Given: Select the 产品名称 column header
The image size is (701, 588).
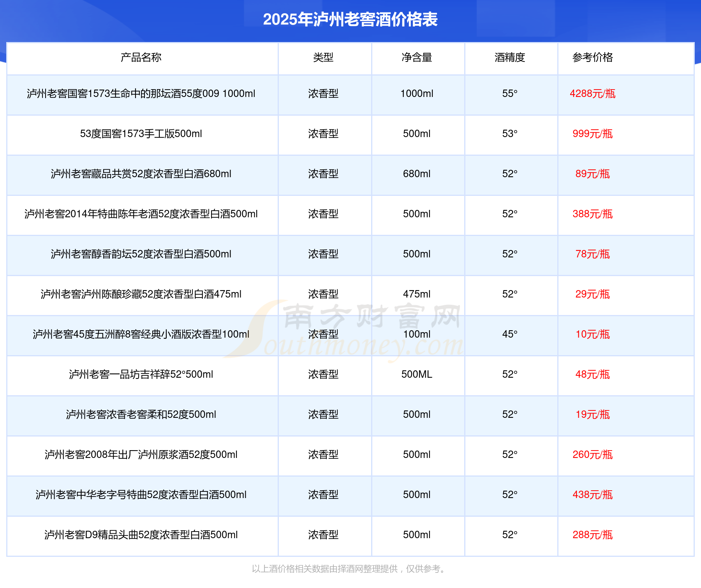Looking at the screenshot, I should (141, 58).
